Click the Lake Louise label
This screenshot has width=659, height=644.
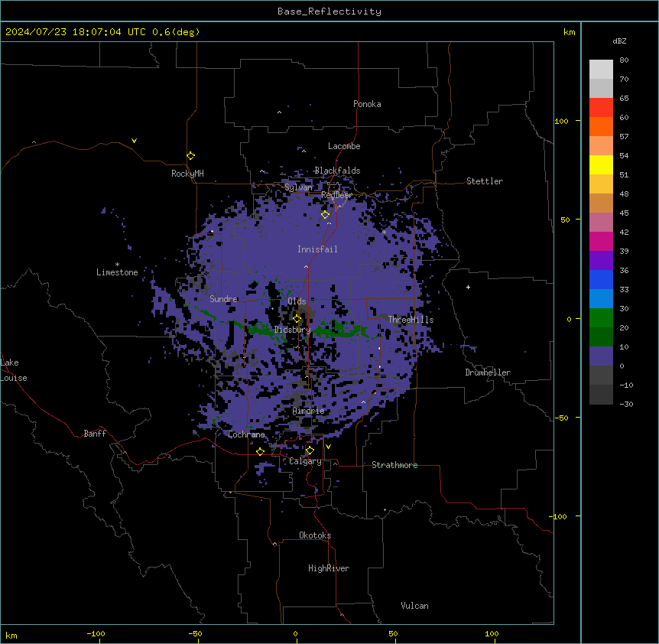pyautogui.click(x=14, y=370)
